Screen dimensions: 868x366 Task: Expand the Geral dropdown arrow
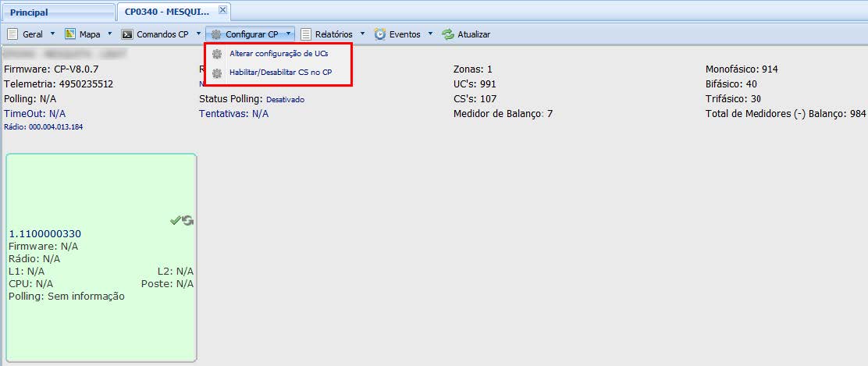point(52,34)
